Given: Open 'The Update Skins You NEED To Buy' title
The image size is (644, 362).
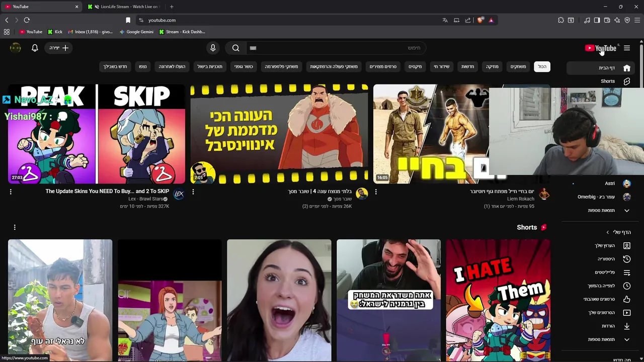Looking at the screenshot, I should 107,191.
